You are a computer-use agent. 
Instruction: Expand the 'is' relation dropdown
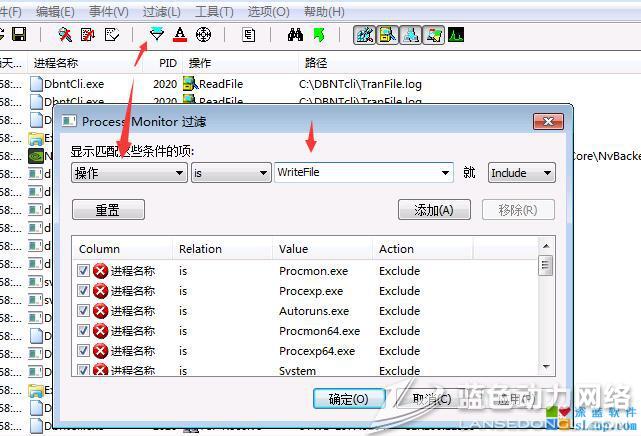[x=230, y=172]
